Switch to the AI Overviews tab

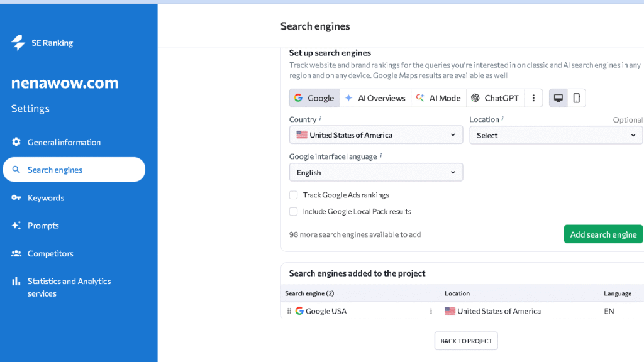375,97
